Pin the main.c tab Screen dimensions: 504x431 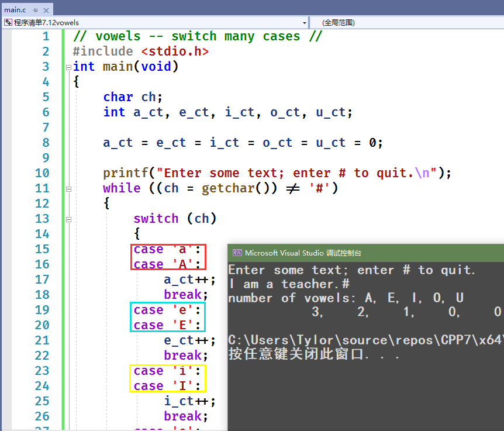coord(35,11)
